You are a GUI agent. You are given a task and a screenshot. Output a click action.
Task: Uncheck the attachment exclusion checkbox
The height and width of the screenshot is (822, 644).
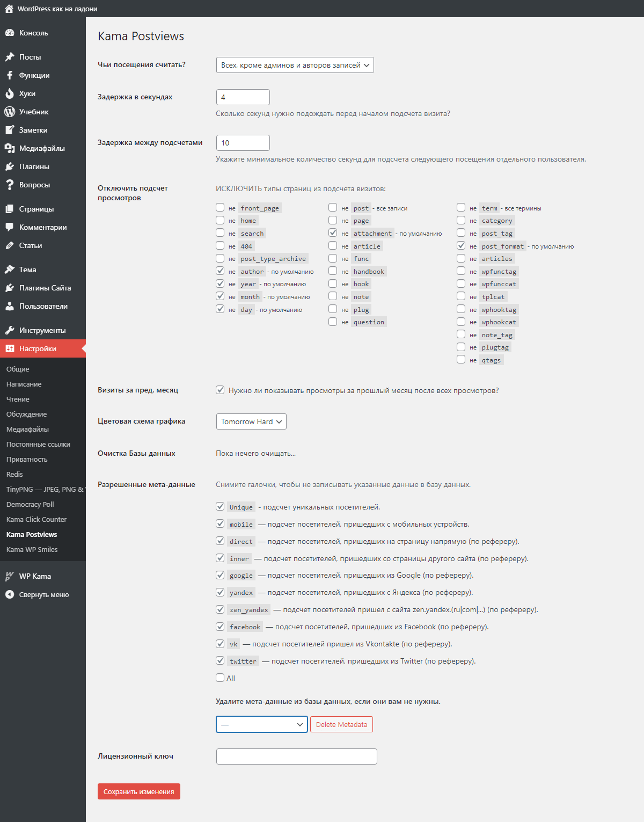333,233
